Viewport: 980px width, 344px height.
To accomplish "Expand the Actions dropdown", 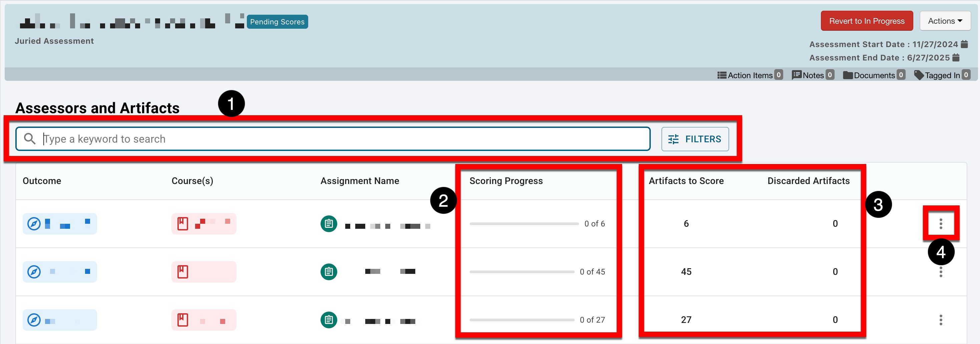I will tap(945, 21).
